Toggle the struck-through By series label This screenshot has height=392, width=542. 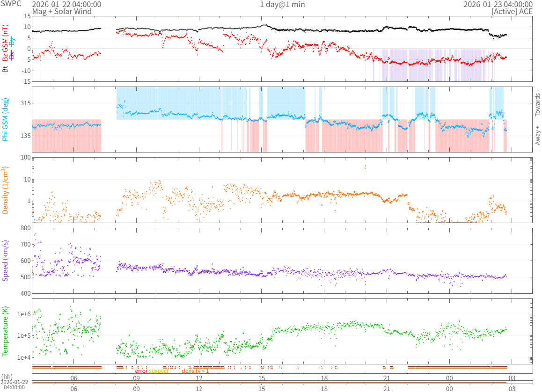(x=13, y=41)
